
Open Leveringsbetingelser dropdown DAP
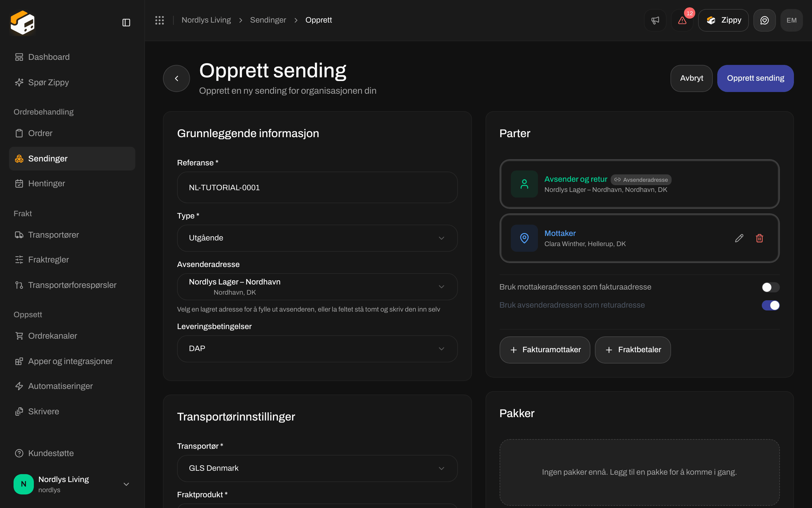pyautogui.click(x=317, y=349)
